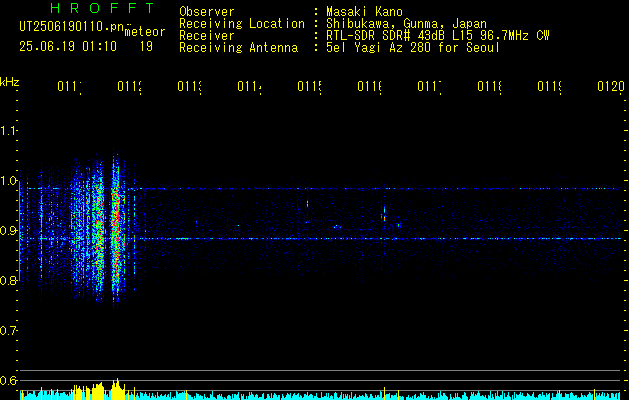Click the 0118 time marker
The image size is (629, 400).
coord(489,86)
